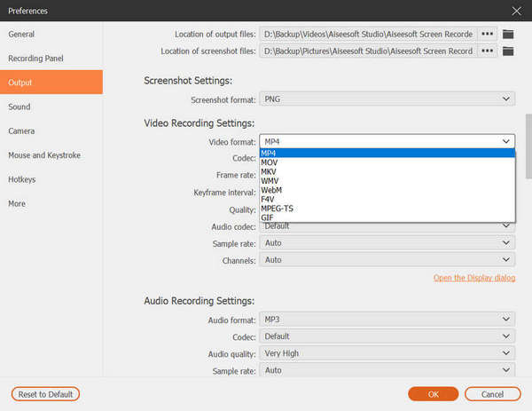Image resolution: width=532 pixels, height=411 pixels.
Task: Open Channels Auto dropdown
Action: pos(387,260)
